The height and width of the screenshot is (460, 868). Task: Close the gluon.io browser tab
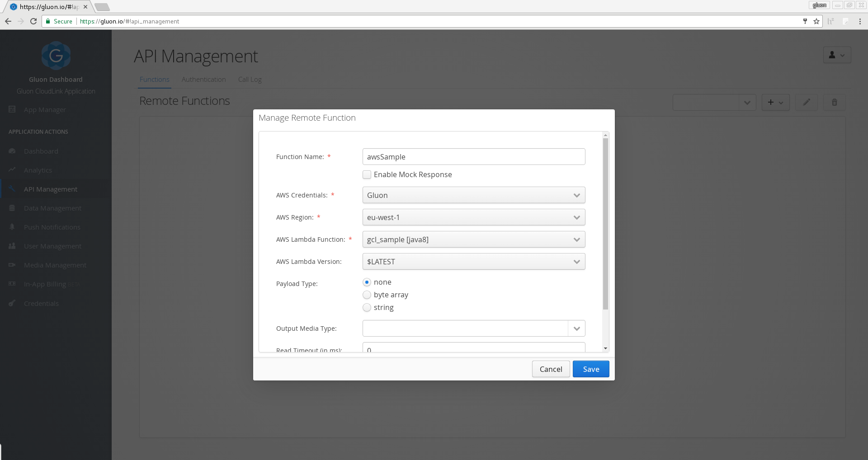click(85, 7)
